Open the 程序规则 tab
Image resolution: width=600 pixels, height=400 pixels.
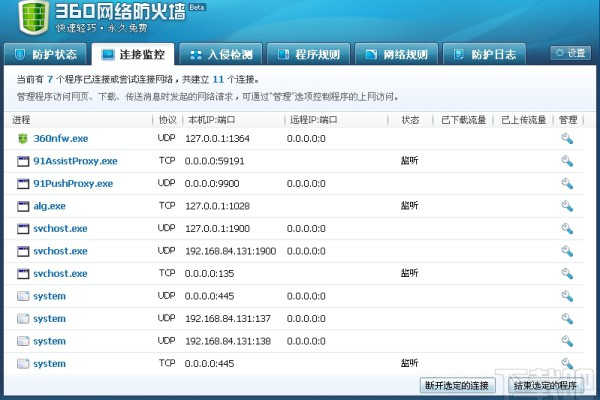pyautogui.click(x=308, y=54)
